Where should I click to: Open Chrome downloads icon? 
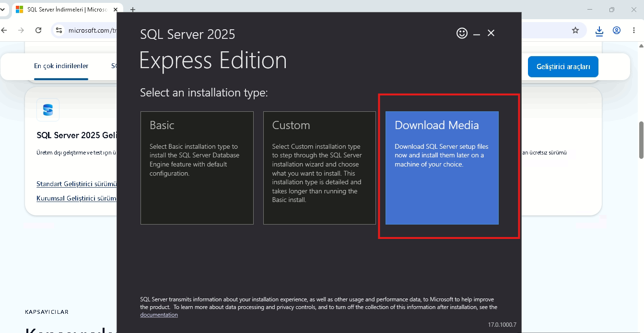pos(599,31)
